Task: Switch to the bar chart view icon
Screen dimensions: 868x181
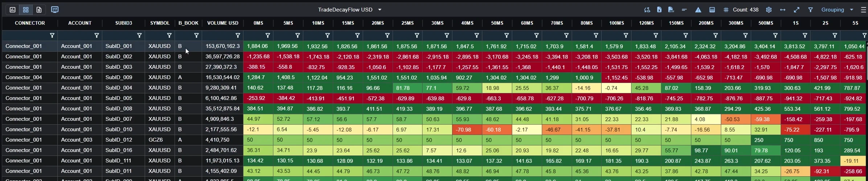Action: pyautogui.click(x=12, y=10)
